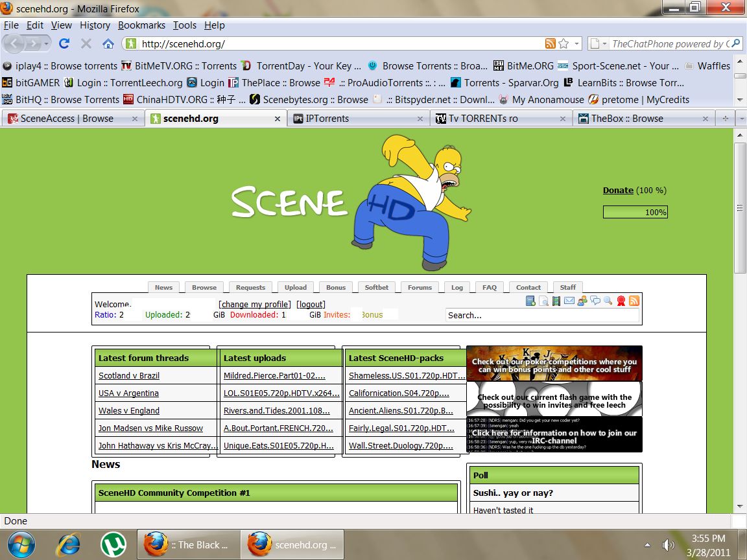Click the change my profile link

click(x=254, y=304)
